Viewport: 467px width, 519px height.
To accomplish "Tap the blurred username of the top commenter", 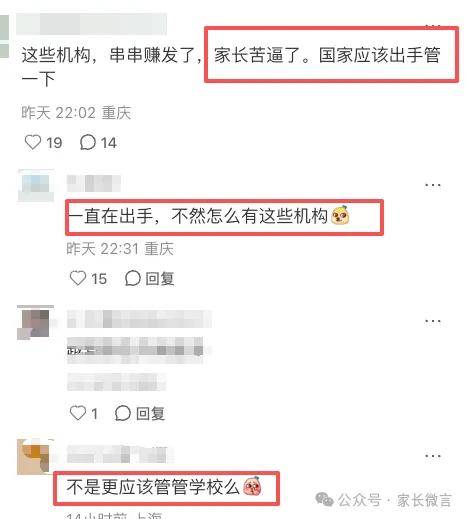I will point(91,24).
